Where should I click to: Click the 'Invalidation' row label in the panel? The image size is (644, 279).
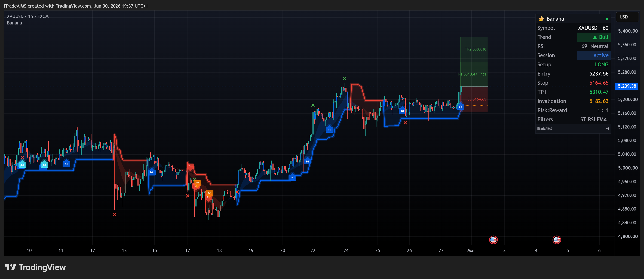click(551, 101)
